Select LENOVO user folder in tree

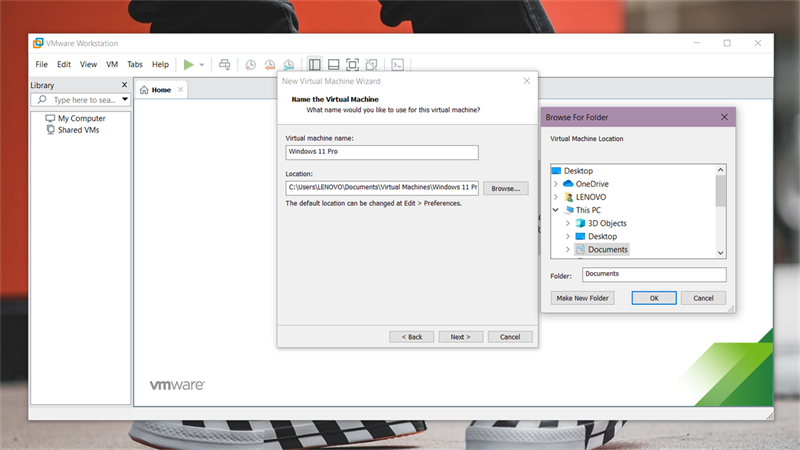(x=591, y=197)
